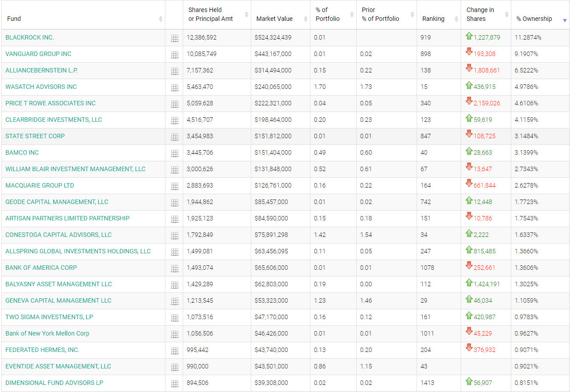Select Eventide prior portfolio percent 1.15
The width and height of the screenshot is (570, 392).
[366, 366]
